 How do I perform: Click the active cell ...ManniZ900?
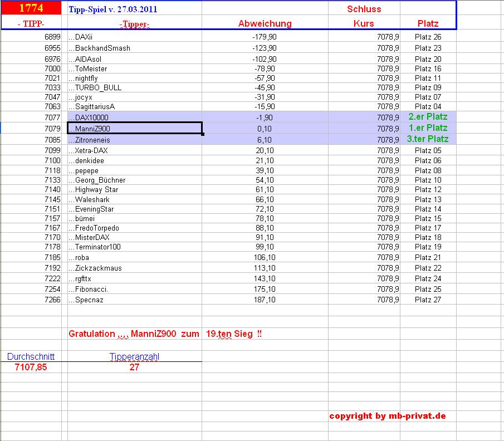135,129
